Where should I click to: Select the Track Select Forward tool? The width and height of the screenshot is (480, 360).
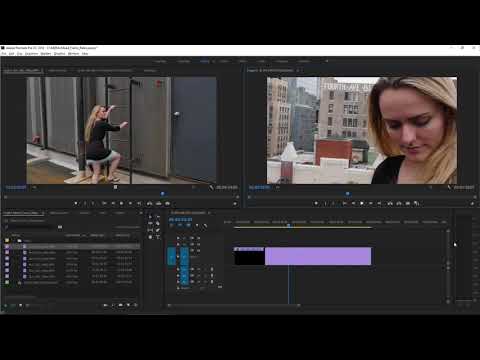158,217
